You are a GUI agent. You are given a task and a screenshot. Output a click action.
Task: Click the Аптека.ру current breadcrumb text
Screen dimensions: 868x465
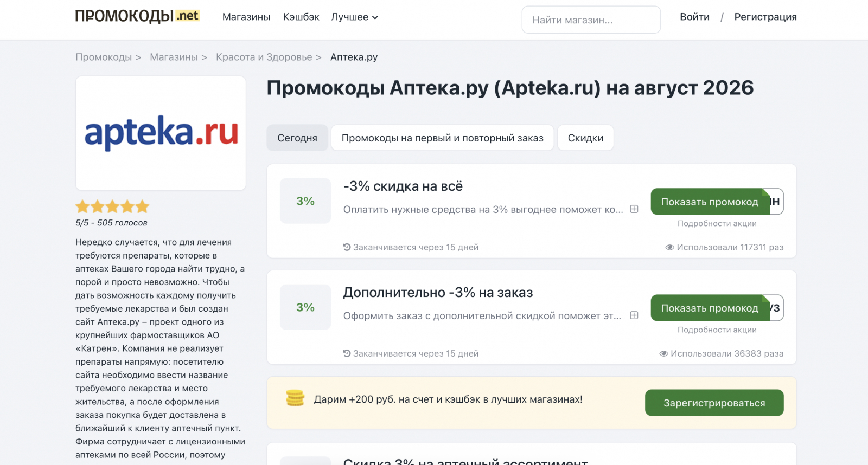pos(354,57)
